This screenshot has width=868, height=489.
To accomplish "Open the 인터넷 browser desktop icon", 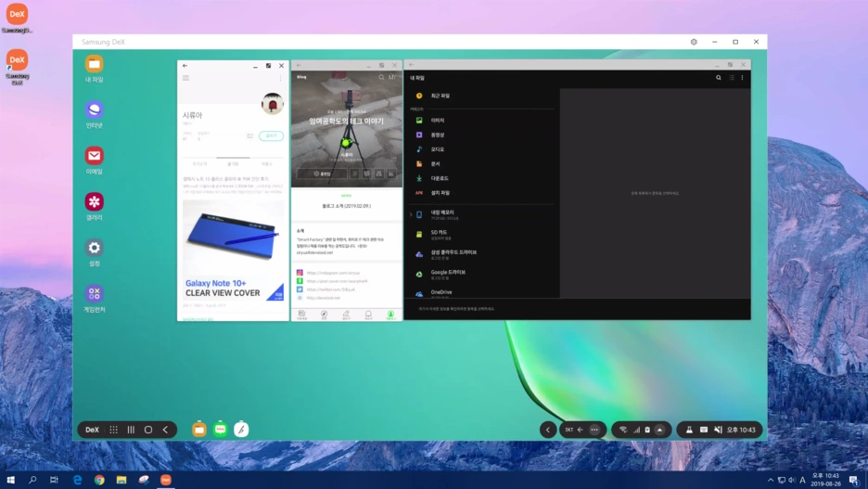I will tap(94, 115).
